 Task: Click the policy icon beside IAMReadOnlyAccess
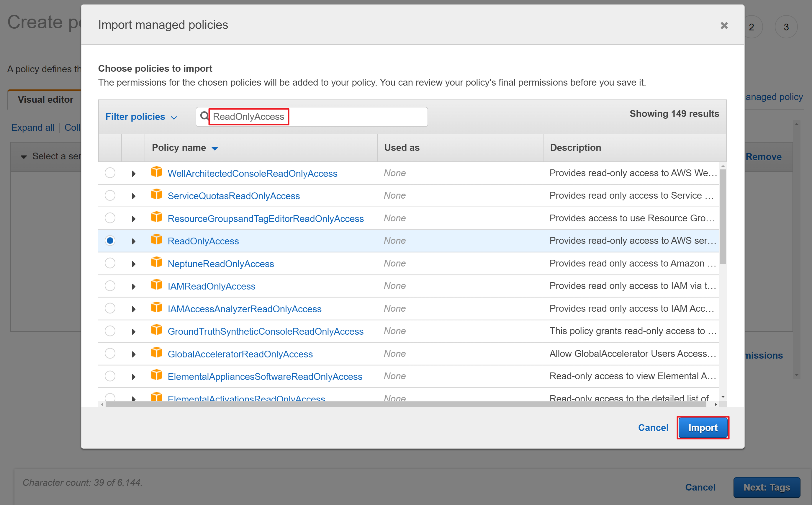click(156, 285)
